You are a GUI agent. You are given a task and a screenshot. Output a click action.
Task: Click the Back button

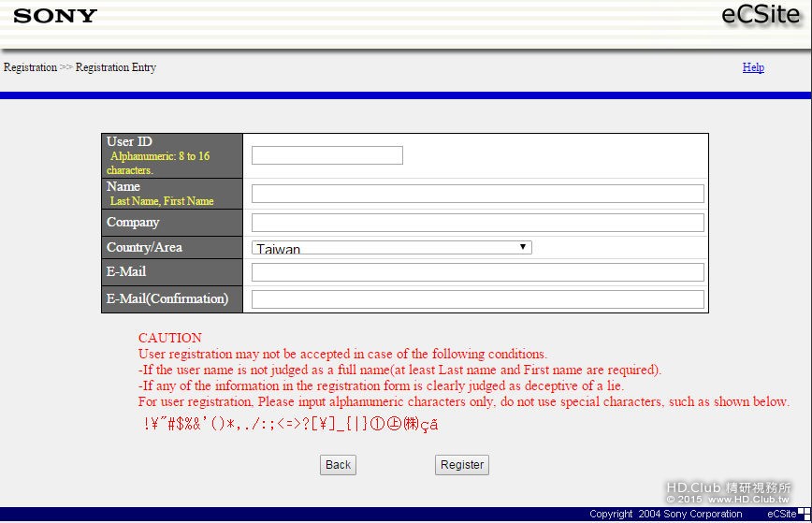click(338, 464)
